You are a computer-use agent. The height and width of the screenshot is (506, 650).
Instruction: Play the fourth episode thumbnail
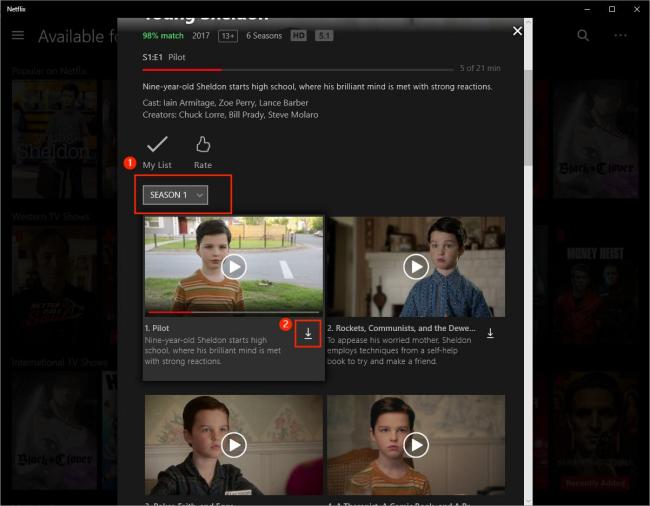coord(416,445)
